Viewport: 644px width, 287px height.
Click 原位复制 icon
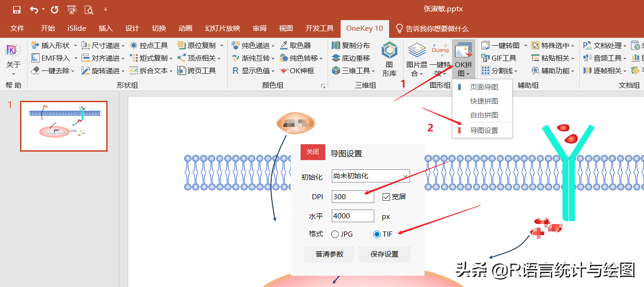pyautogui.click(x=182, y=46)
